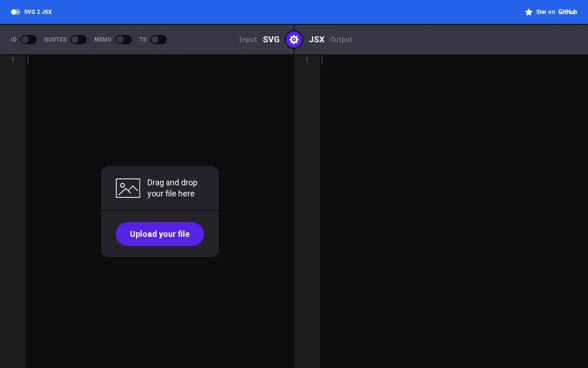The image size is (588, 368).
Task: Click the image placeholder icon in dropzone
Action: point(128,188)
